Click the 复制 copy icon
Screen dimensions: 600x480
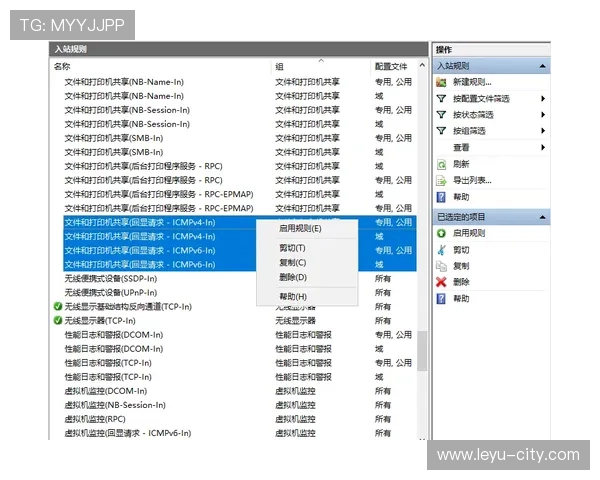pos(441,266)
